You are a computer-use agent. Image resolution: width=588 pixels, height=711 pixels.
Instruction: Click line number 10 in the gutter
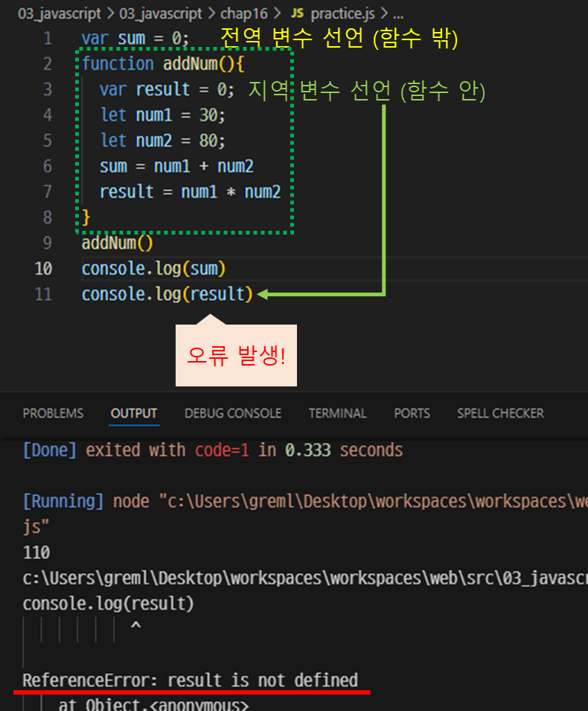(x=43, y=269)
